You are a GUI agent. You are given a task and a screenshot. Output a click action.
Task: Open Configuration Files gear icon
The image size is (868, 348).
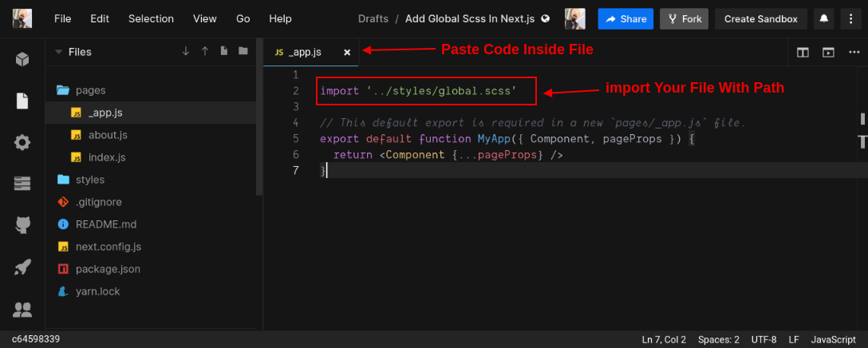coord(22,142)
